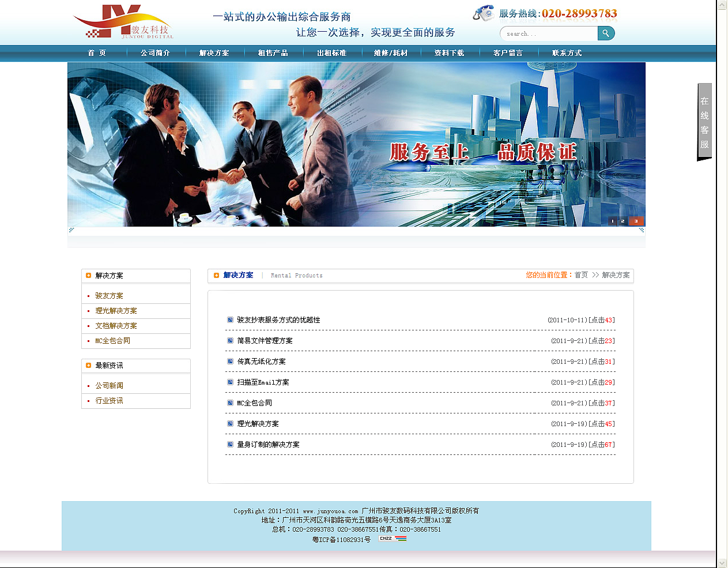Click the telephone hotline icon

[x=484, y=13]
